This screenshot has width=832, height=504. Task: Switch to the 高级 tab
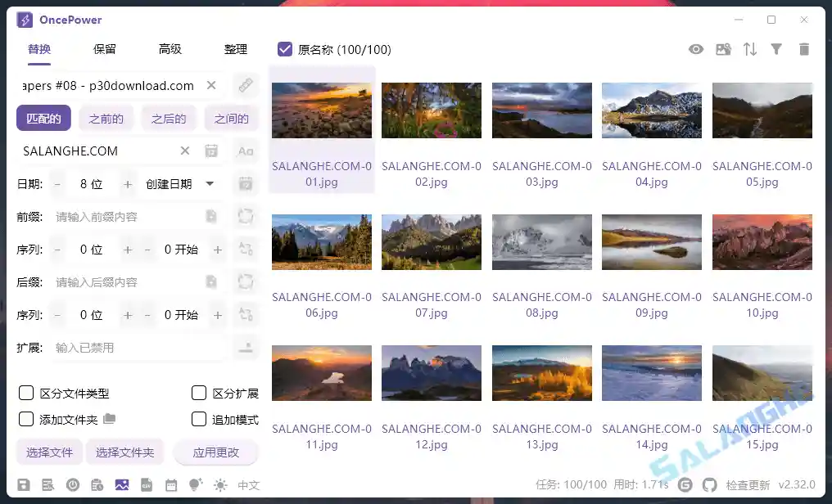pyautogui.click(x=170, y=49)
